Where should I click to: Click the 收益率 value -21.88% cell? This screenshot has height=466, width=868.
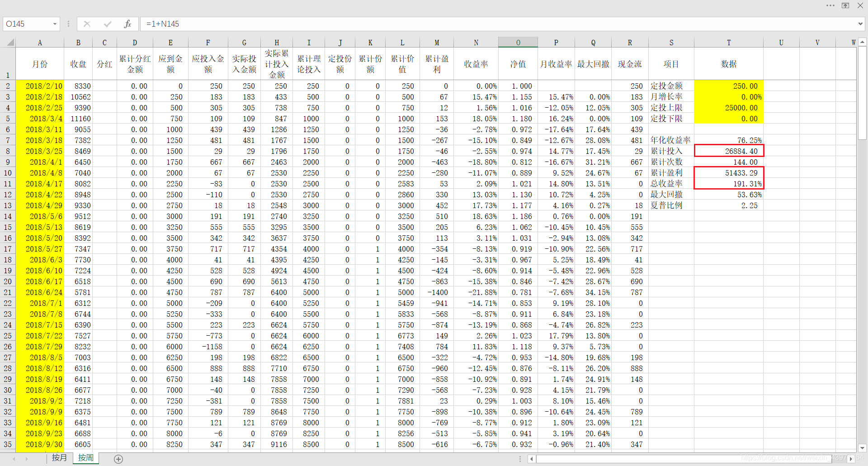[x=476, y=292]
